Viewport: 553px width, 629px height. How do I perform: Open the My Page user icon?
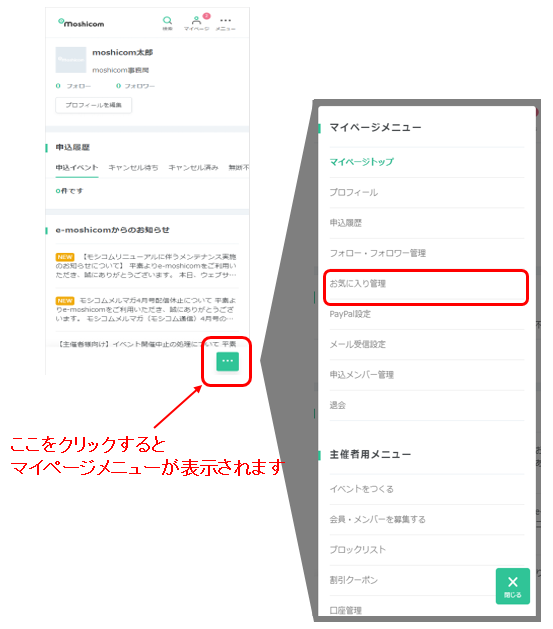click(x=196, y=23)
